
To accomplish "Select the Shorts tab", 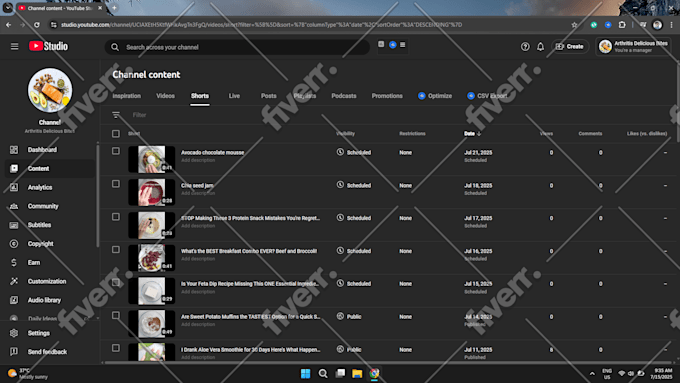I will point(200,96).
